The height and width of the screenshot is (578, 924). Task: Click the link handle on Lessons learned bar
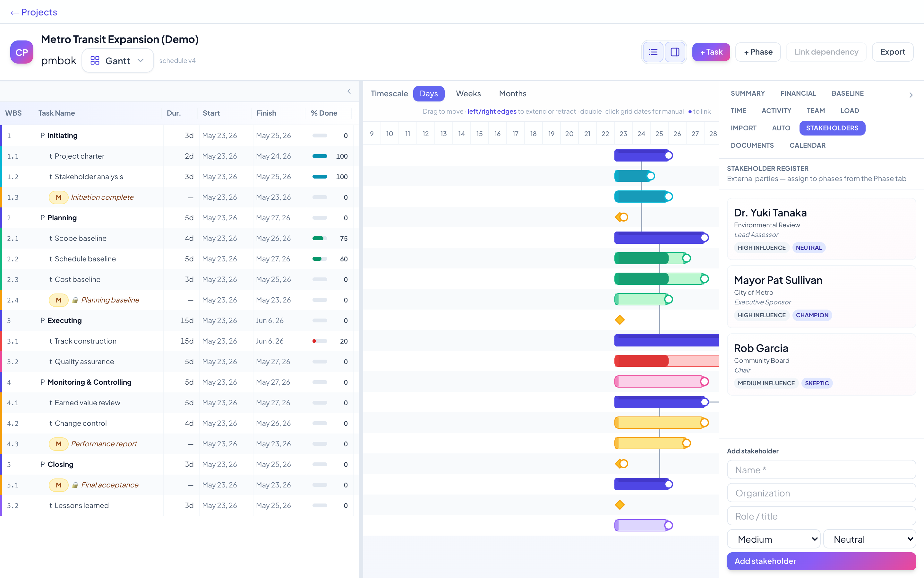669,525
